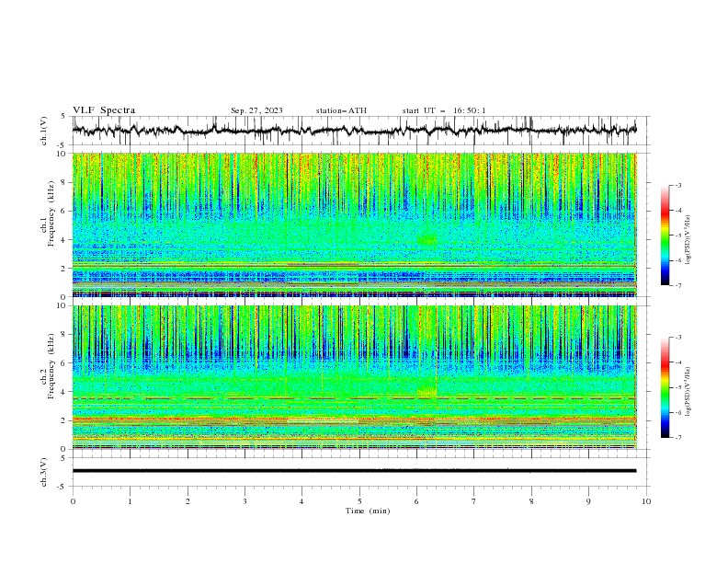
Task: Click the dashed red line near 3.5 kHz in ch.2
Action: tap(354, 398)
